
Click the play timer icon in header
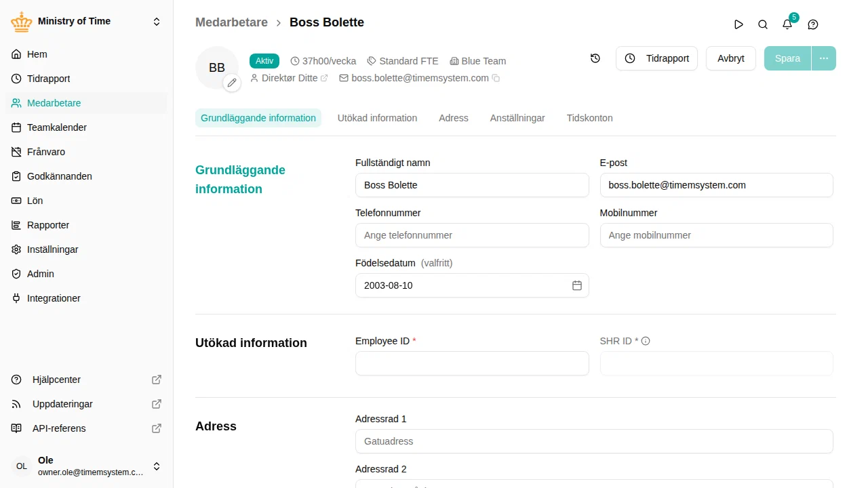click(x=738, y=24)
